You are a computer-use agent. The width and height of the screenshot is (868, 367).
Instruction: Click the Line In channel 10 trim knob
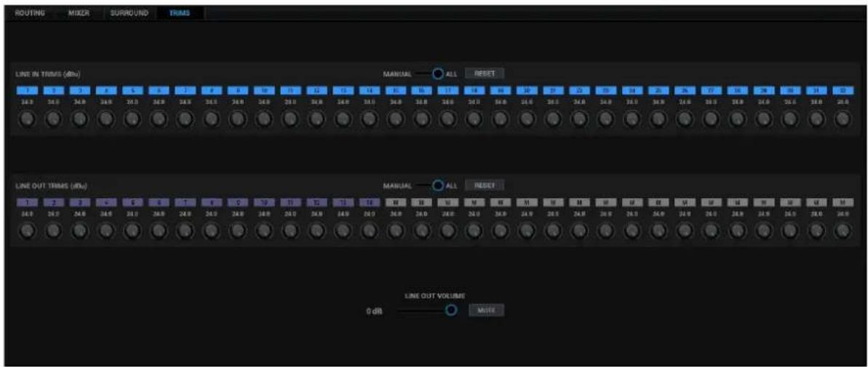coord(263,119)
